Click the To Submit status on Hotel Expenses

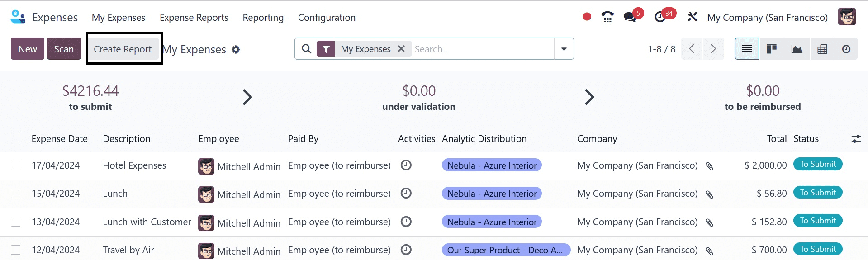pos(818,164)
